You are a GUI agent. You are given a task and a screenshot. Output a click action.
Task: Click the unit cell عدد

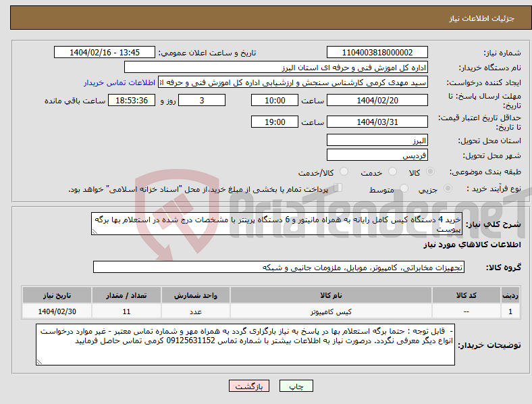click(196, 311)
